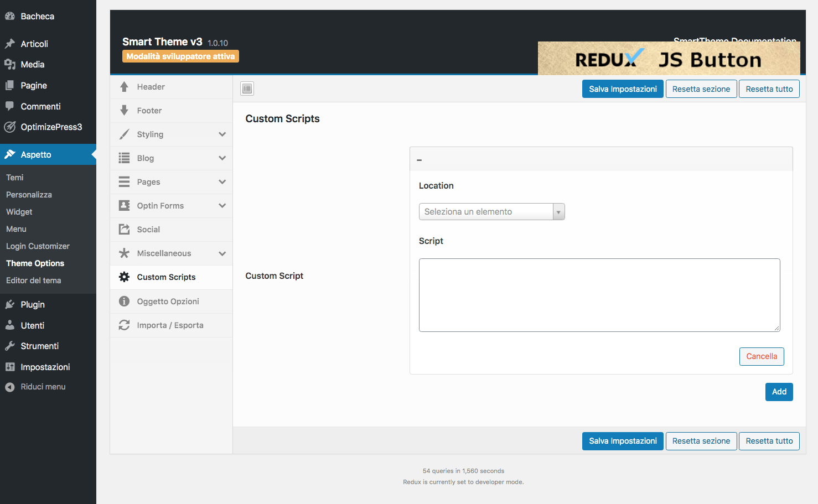Open the Personalizza submenu item
This screenshot has width=818, height=504.
pos(29,195)
